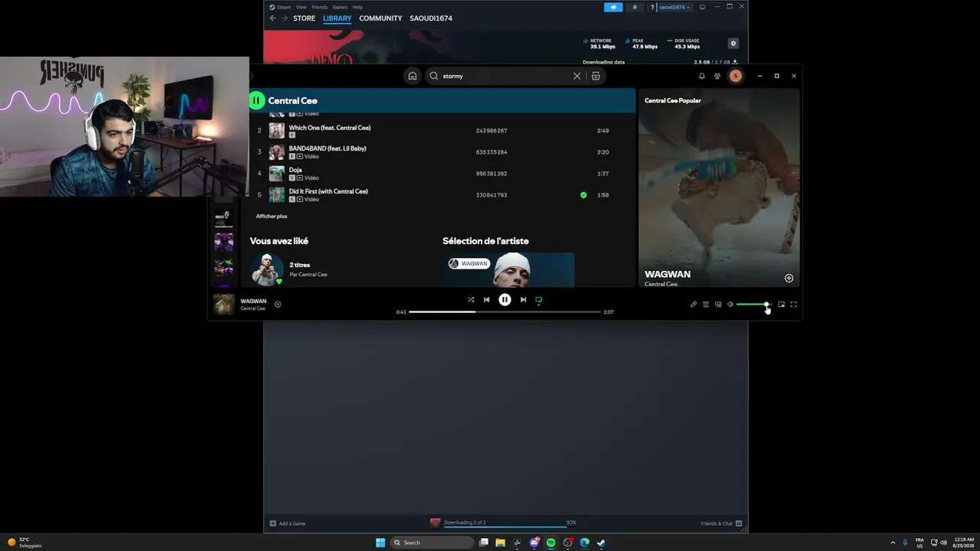This screenshot has width=980, height=551.
Task: Switch to the Steam COMMUNITY tab
Action: [x=381, y=18]
